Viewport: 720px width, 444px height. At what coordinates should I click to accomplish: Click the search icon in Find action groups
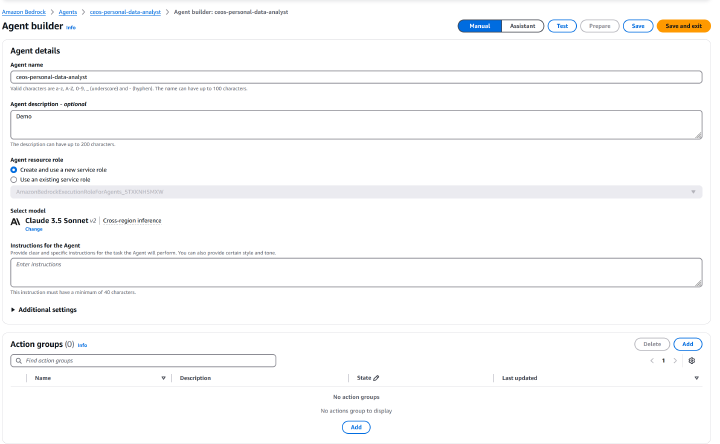(17, 360)
